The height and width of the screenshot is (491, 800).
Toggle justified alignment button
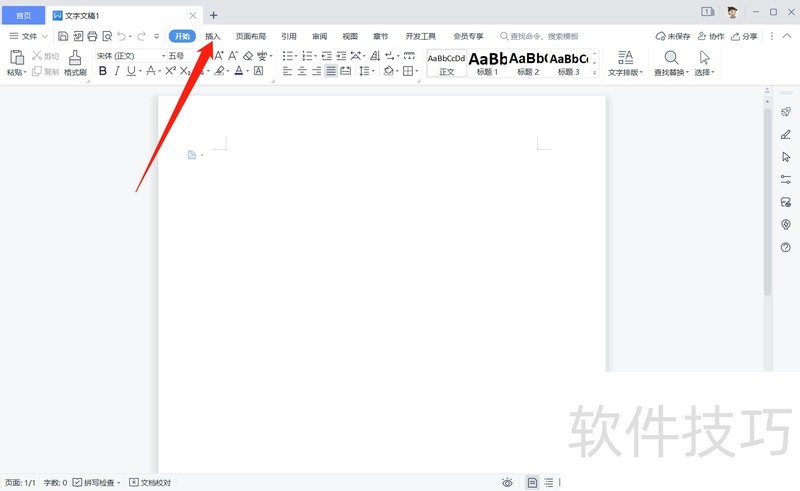[x=331, y=71]
